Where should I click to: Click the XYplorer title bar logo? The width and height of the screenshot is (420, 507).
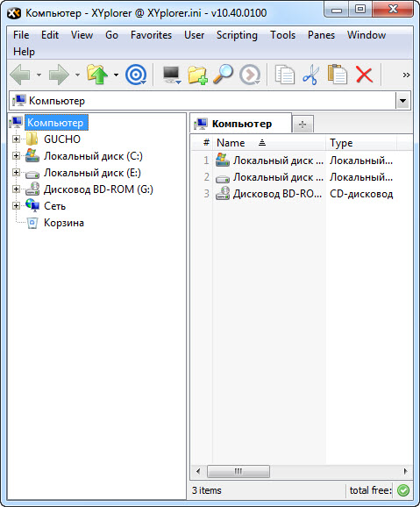[x=14, y=13]
